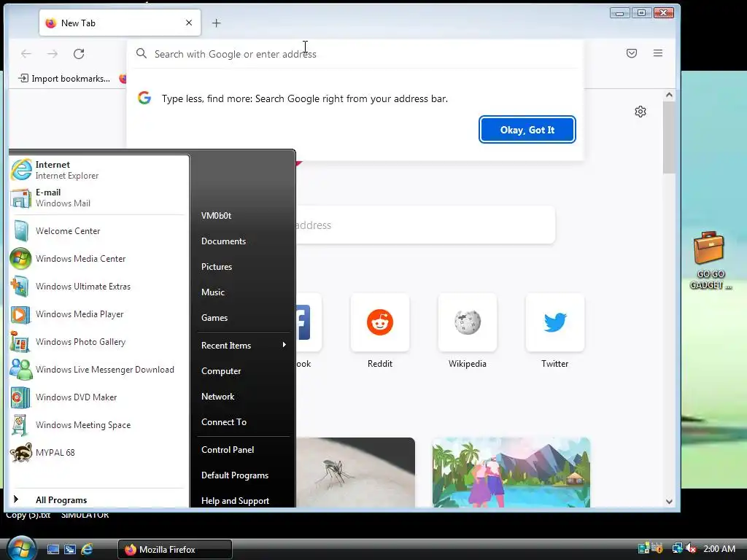Close the New Tab tab
The width and height of the screenshot is (747, 560).
[189, 23]
